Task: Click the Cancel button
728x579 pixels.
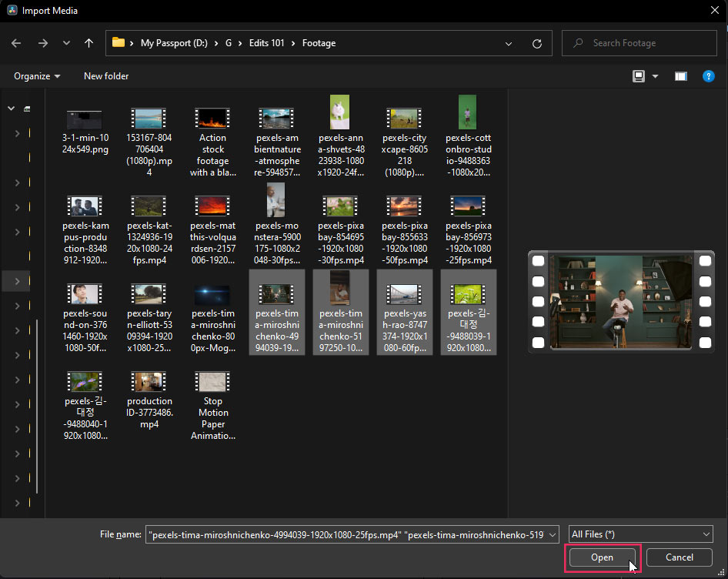Action: click(679, 557)
